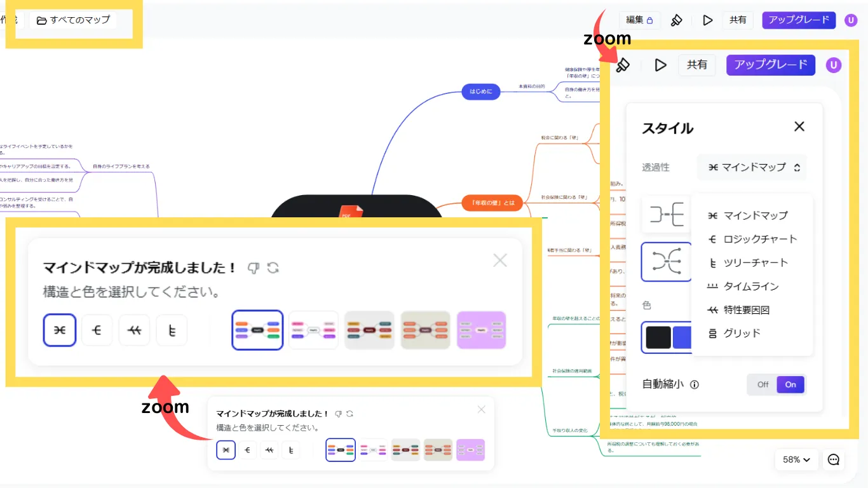Click the thumbs-down icon in the completion dialog
Screen dimensions: 868x488
254,268
